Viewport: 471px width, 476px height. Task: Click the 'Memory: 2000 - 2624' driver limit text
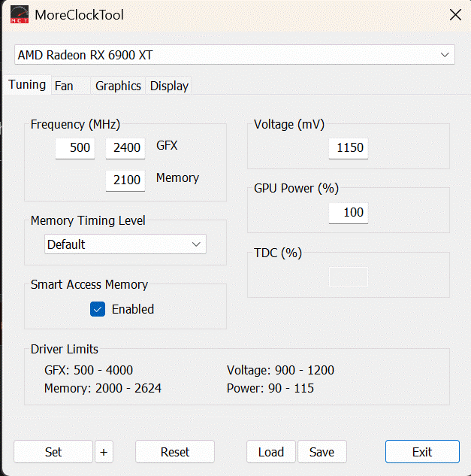tap(103, 388)
